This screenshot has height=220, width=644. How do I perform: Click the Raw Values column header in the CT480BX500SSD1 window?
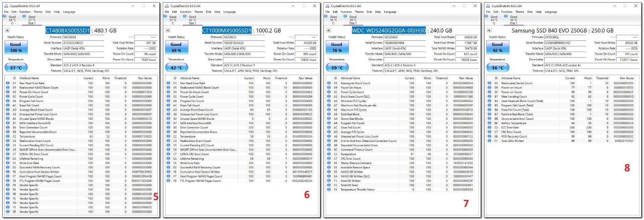(145, 78)
